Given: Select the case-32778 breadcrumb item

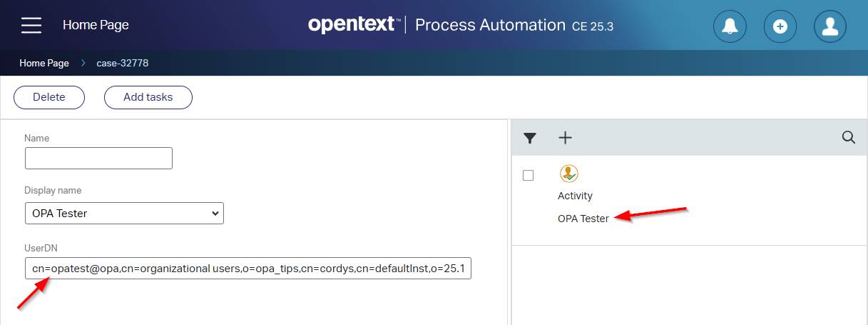Looking at the screenshot, I should pos(122,63).
